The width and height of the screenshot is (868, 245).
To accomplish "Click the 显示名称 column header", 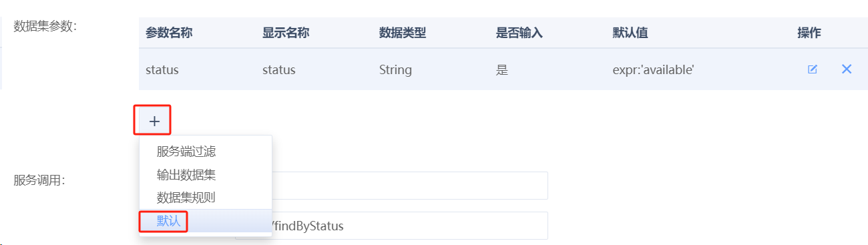I will [x=286, y=33].
